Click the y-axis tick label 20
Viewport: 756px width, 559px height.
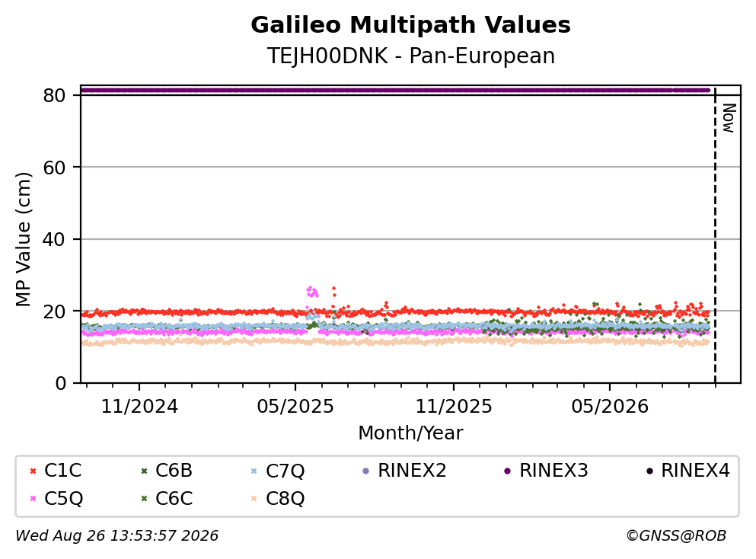point(54,311)
